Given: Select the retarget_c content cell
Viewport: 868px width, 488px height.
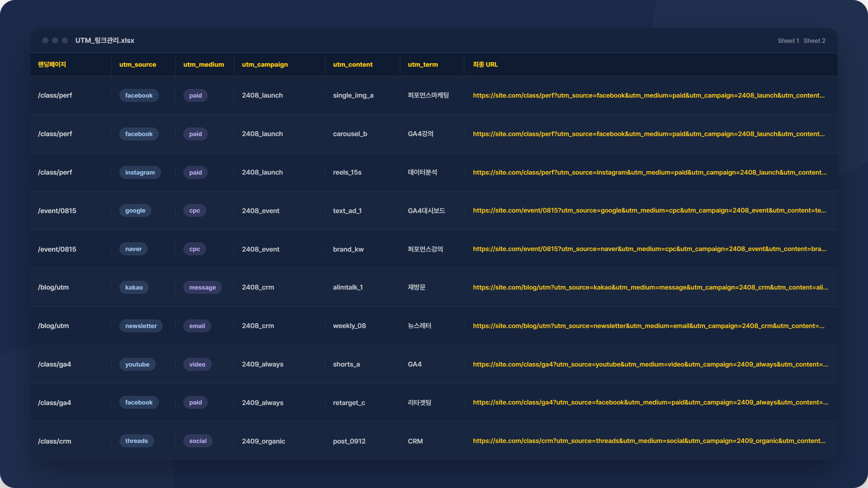Looking at the screenshot, I should point(349,403).
